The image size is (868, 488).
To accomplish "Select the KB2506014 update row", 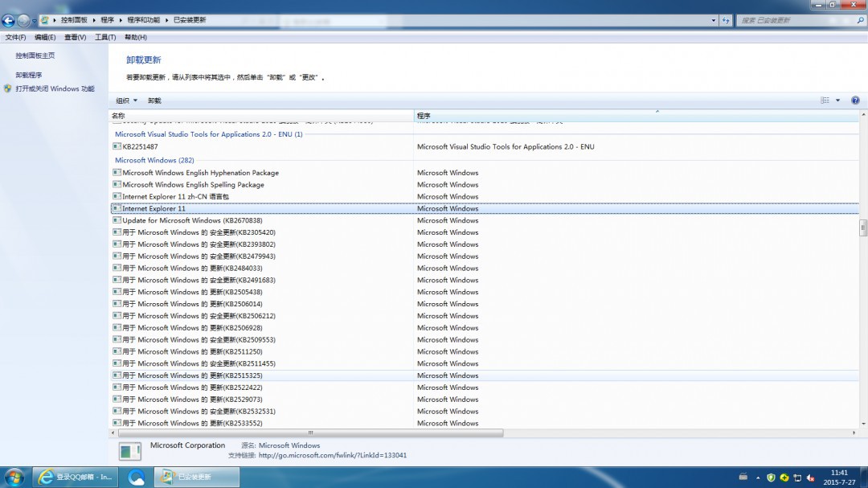I will pyautogui.click(x=485, y=304).
